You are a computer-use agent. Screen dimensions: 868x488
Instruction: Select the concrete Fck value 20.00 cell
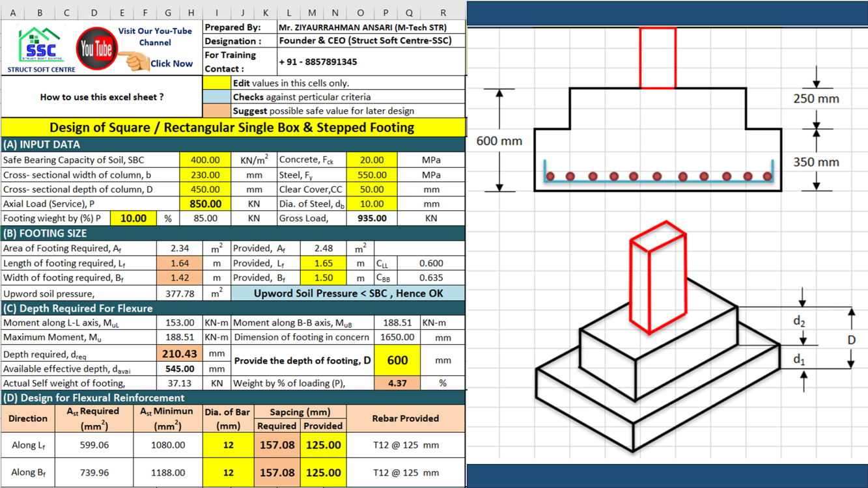(x=371, y=160)
